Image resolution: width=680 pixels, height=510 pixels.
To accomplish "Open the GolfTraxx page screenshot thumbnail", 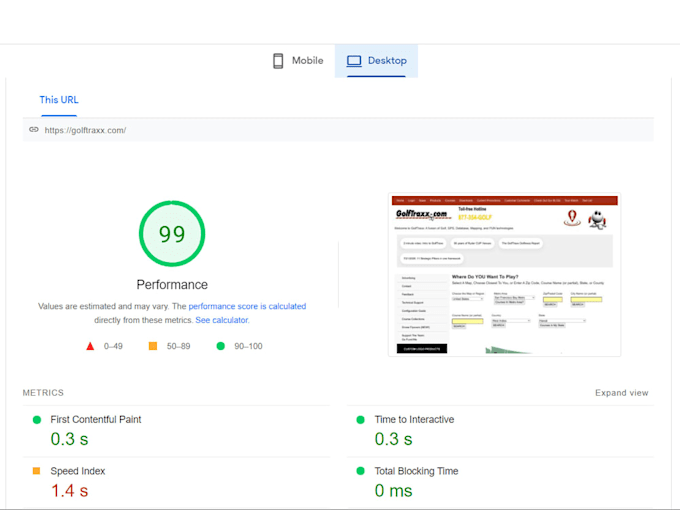I will pos(504,275).
